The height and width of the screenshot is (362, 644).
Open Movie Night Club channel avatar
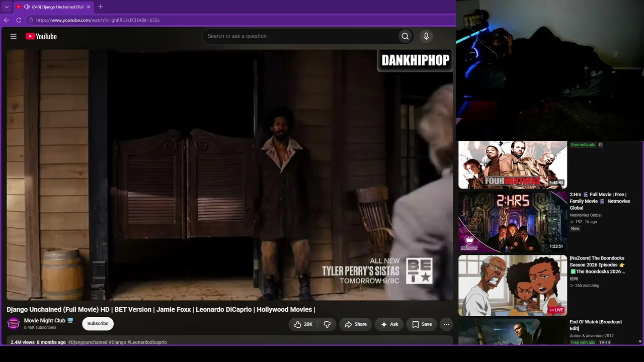coord(14,324)
